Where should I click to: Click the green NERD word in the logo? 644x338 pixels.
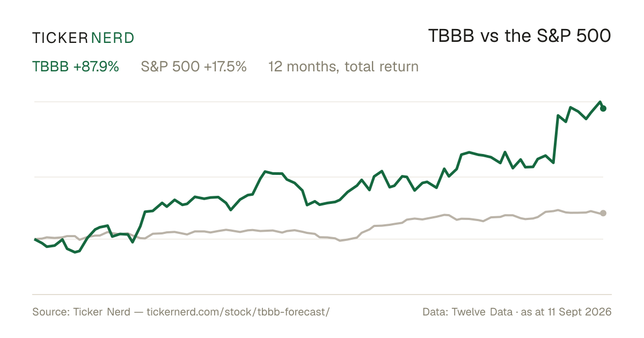point(113,38)
